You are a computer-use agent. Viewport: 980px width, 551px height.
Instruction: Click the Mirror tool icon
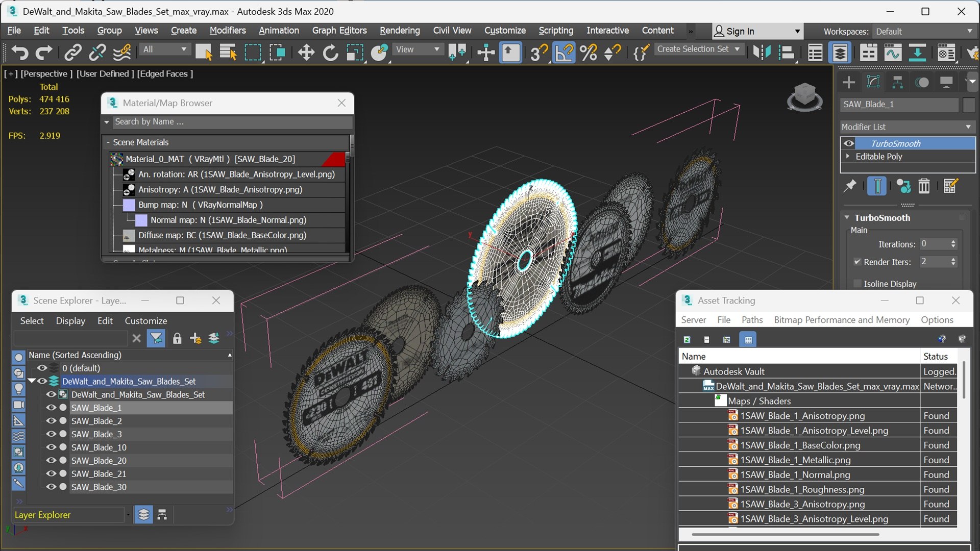(x=762, y=52)
